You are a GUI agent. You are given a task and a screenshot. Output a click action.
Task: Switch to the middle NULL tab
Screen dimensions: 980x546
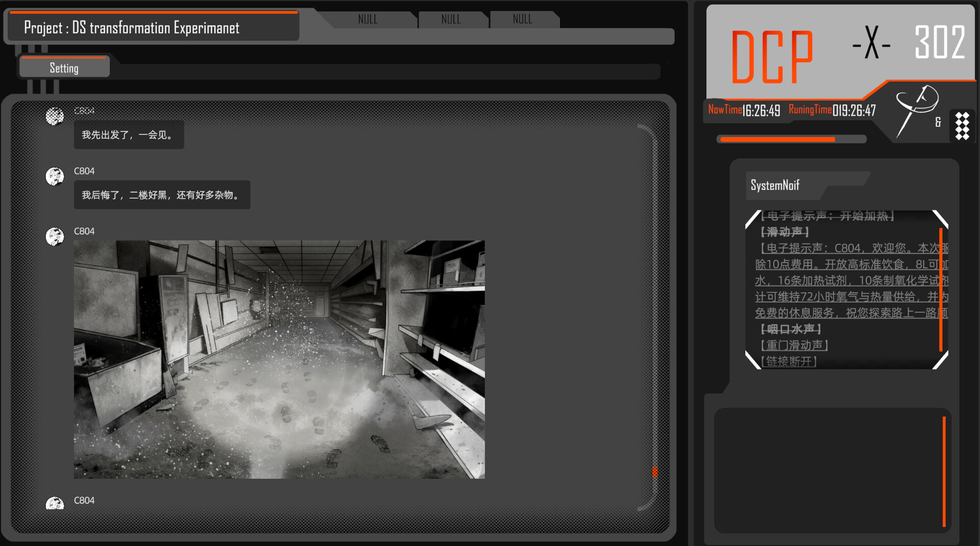[452, 19]
